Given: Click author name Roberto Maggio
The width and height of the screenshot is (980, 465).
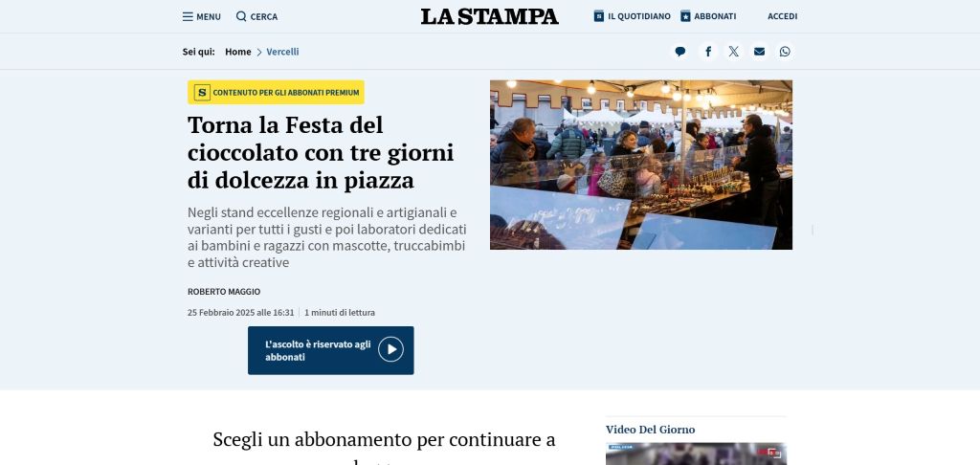Looking at the screenshot, I should tap(224, 291).
